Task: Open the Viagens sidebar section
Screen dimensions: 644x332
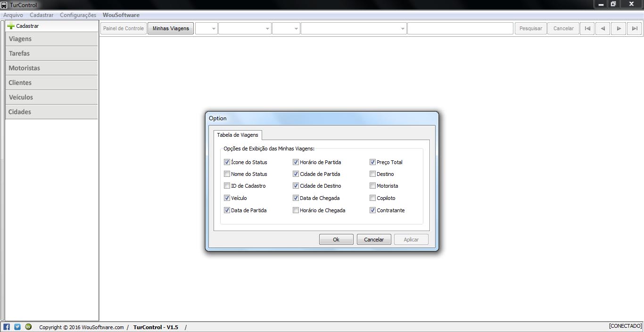Action: 51,39
